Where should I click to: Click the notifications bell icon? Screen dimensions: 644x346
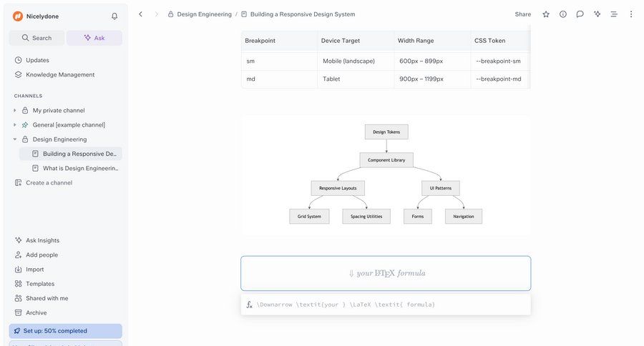(114, 16)
